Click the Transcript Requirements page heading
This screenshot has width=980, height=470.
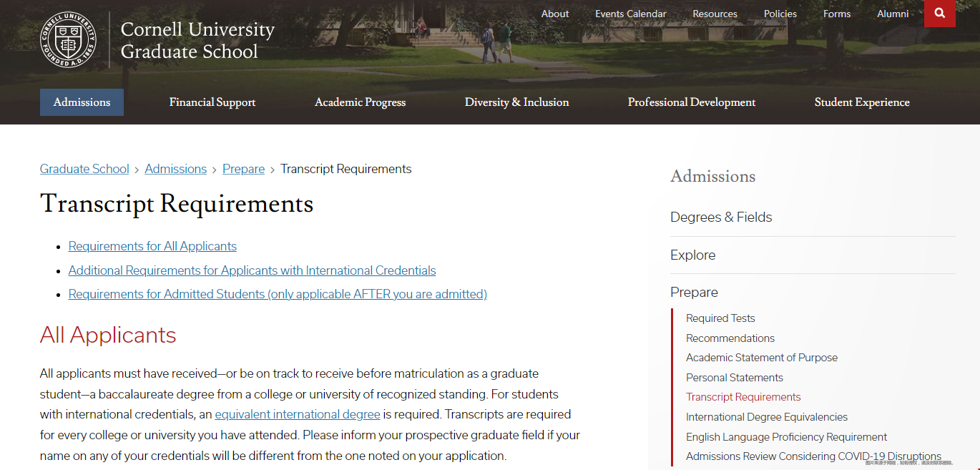point(177,205)
